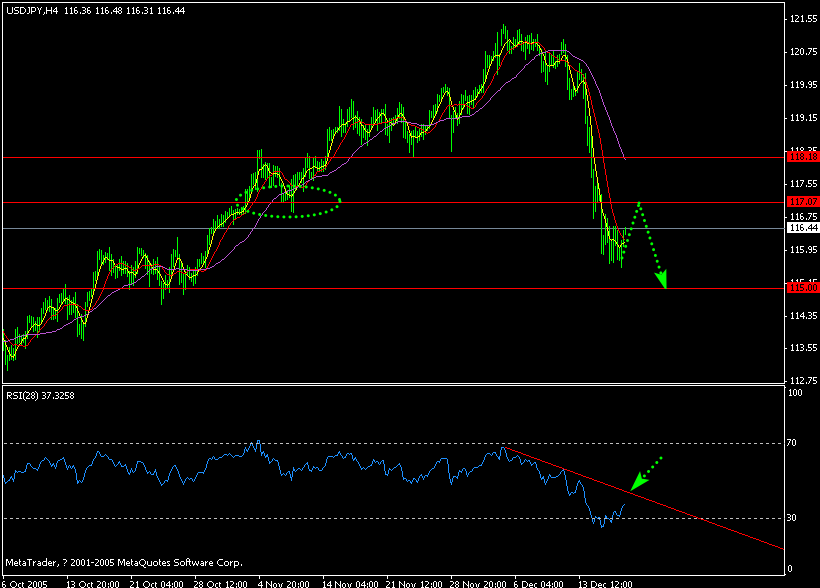
Task: Select the red 118.18 price level label
Action: [x=803, y=157]
